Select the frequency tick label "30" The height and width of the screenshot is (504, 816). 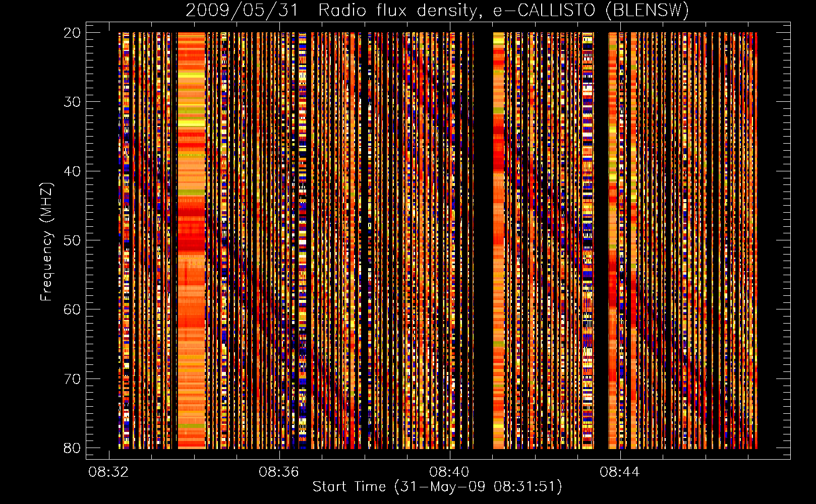tap(72, 102)
